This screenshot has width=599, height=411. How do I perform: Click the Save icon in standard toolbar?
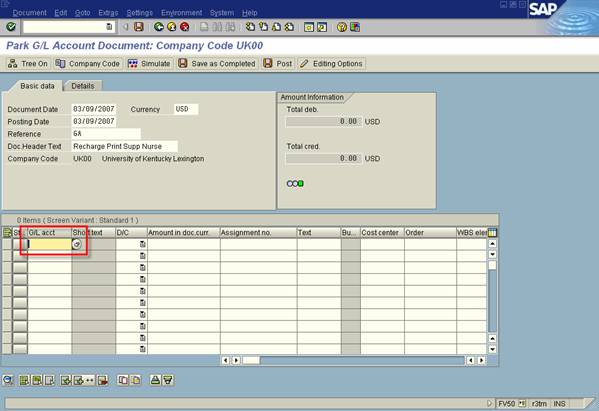tap(139, 27)
